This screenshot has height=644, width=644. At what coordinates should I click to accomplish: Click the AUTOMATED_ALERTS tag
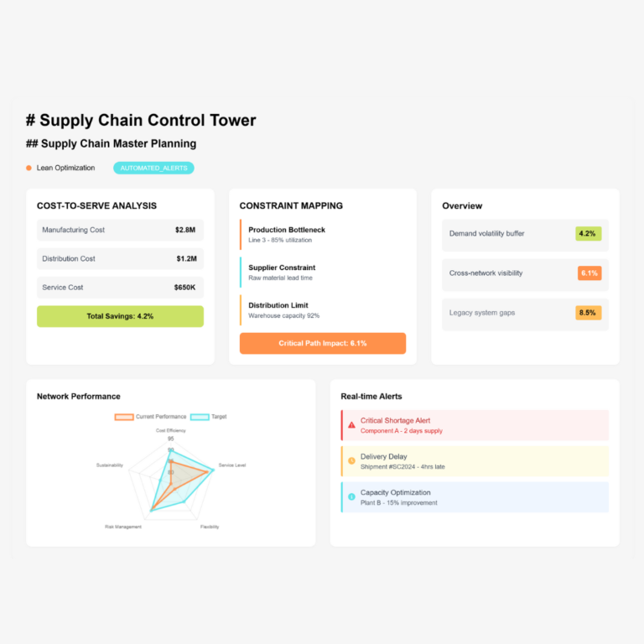pyautogui.click(x=153, y=168)
